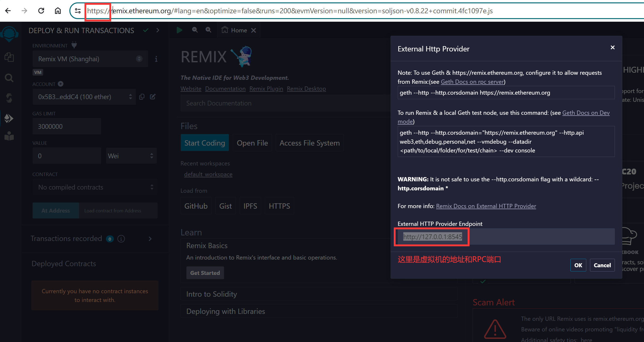The width and height of the screenshot is (644, 342).
Task: Click the geth --http corsdomain command text
Action: click(x=475, y=93)
